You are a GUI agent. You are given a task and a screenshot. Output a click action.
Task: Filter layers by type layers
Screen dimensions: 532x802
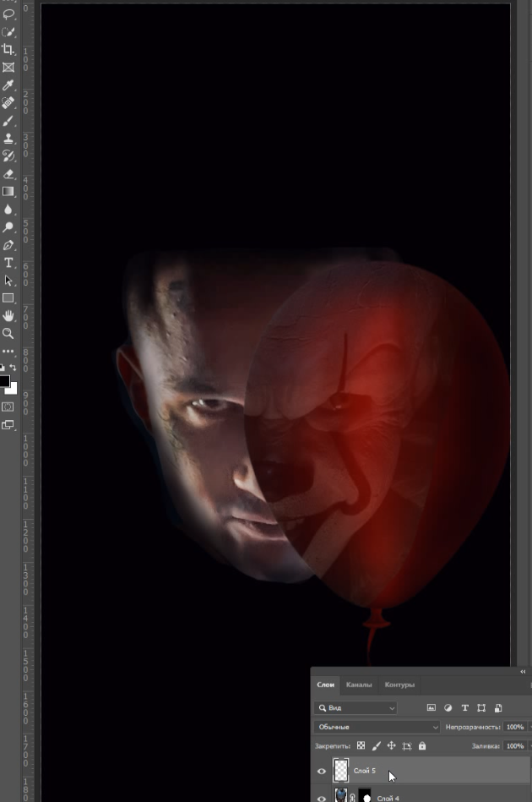(465, 708)
